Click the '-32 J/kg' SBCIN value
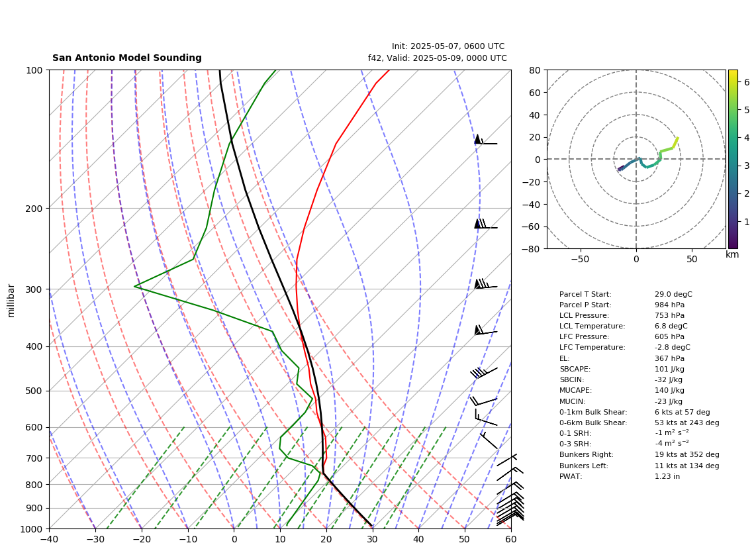 [669, 379]
